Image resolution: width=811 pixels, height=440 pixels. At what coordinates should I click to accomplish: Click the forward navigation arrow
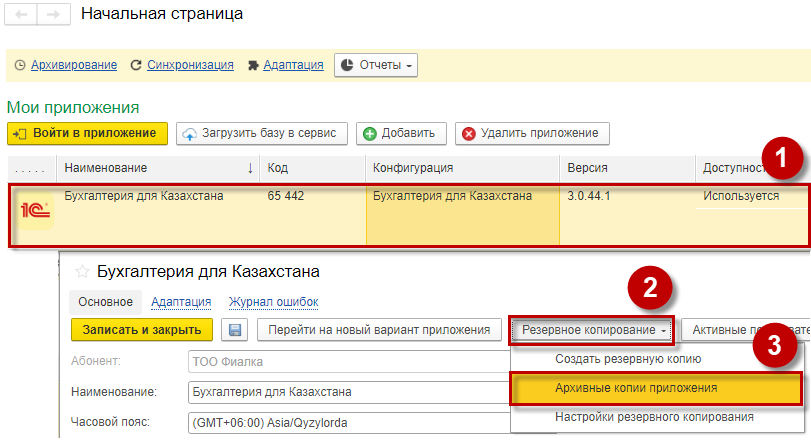[53, 14]
